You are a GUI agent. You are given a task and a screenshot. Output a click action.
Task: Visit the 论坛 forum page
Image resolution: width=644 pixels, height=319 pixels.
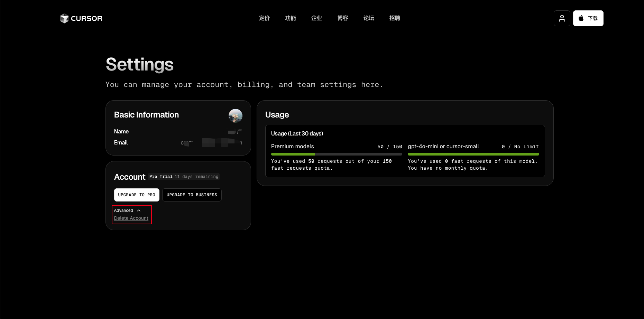pyautogui.click(x=369, y=18)
